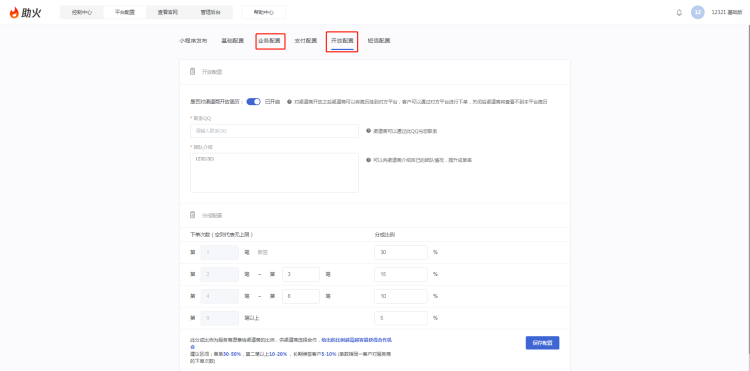
Task: Click the disabled order field showing 4
Action: pos(220,296)
